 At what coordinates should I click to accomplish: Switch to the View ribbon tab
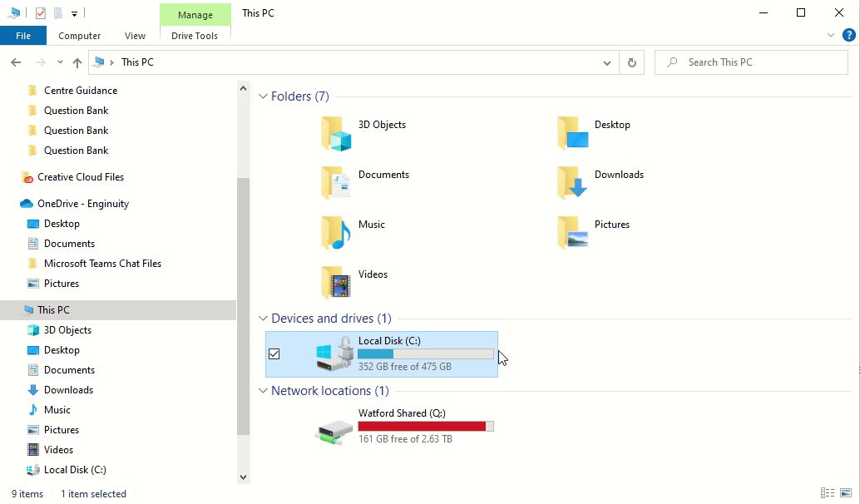[135, 36]
